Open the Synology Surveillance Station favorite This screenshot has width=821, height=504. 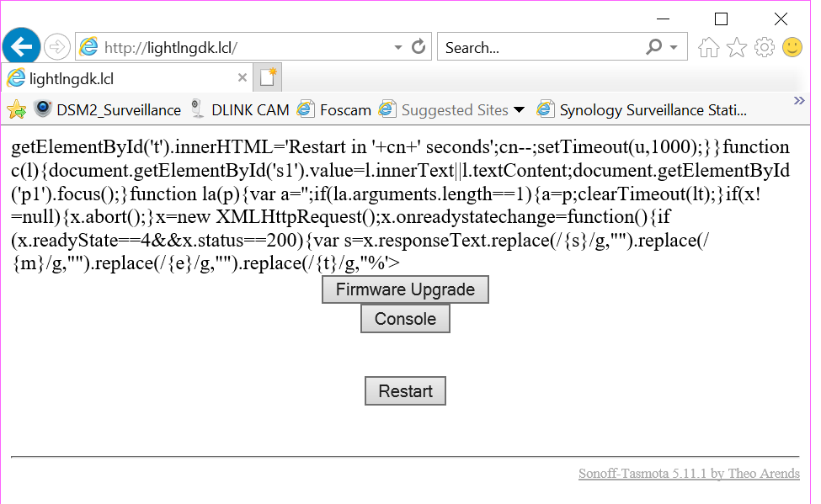pyautogui.click(x=642, y=110)
